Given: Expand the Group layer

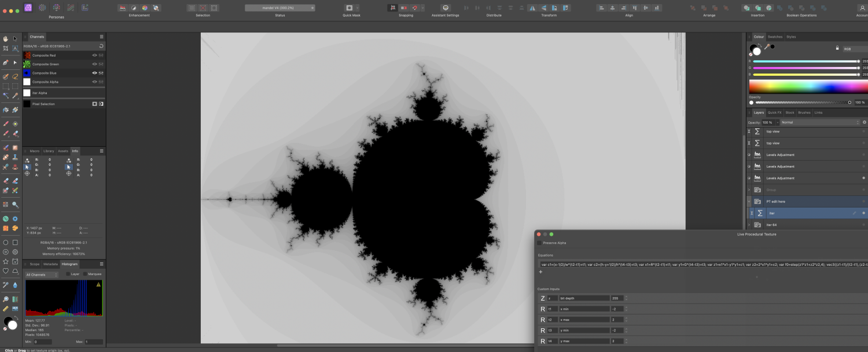Looking at the screenshot, I should 749,190.
